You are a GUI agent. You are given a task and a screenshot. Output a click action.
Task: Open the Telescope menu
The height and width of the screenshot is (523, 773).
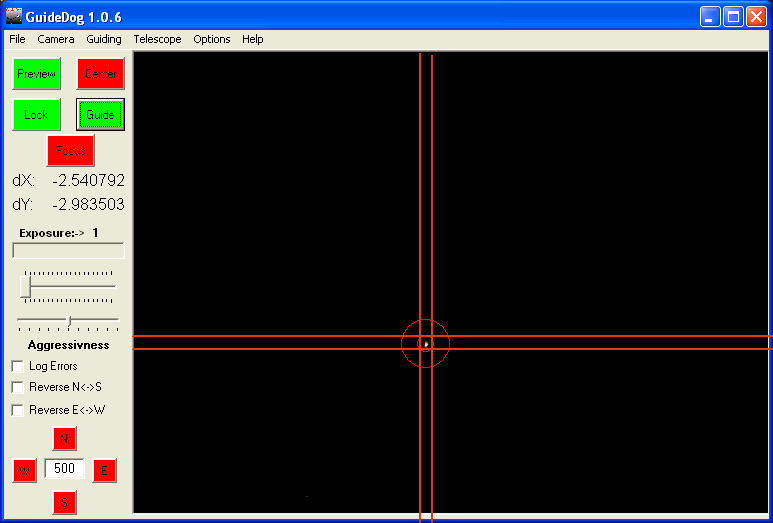pos(157,39)
